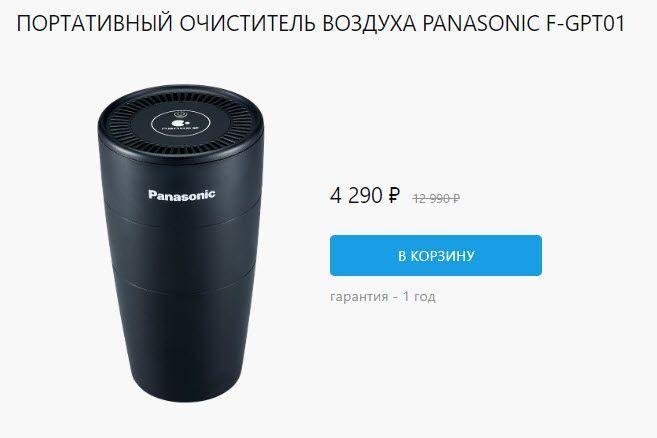Click the lower seam ring on the purifier body

click(x=181, y=285)
